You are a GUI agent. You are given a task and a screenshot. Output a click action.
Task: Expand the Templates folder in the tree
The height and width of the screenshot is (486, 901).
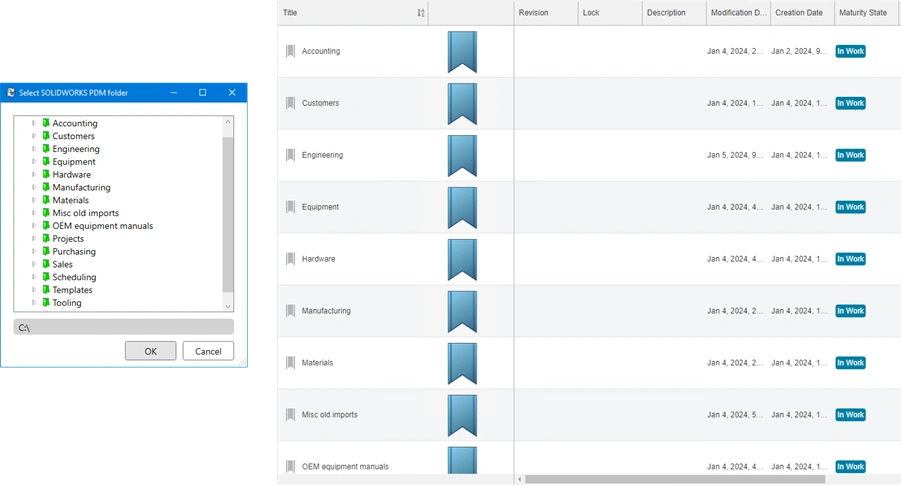33,290
